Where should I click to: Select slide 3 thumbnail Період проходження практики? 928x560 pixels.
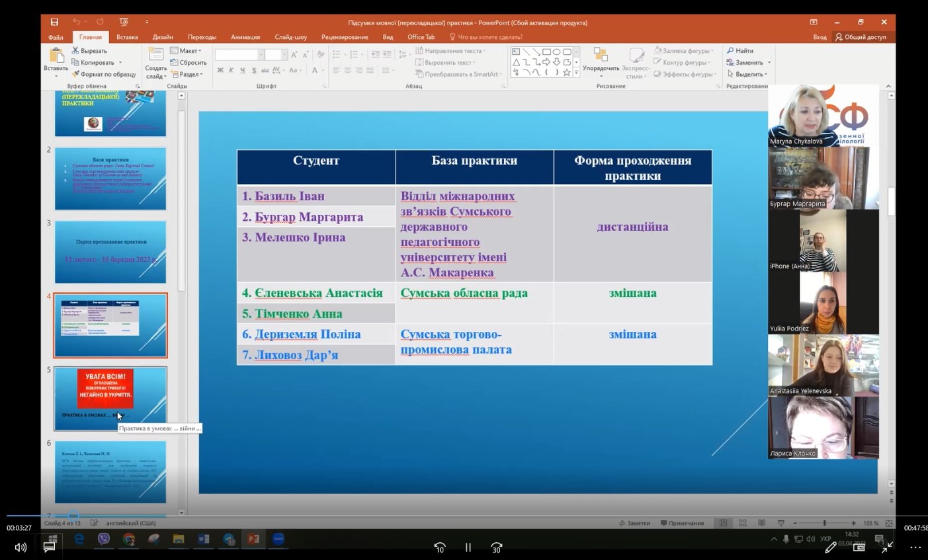(110, 252)
